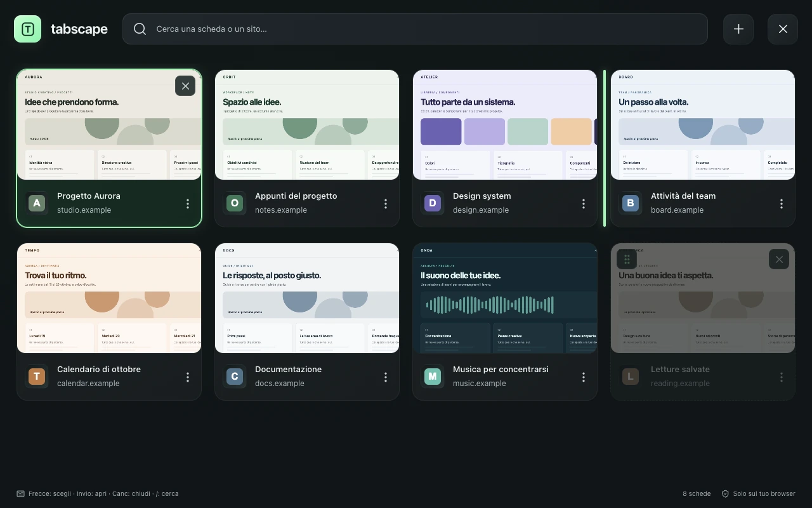Click the keyboard icon in the footer
The height and width of the screenshot is (508, 812).
coord(21,494)
